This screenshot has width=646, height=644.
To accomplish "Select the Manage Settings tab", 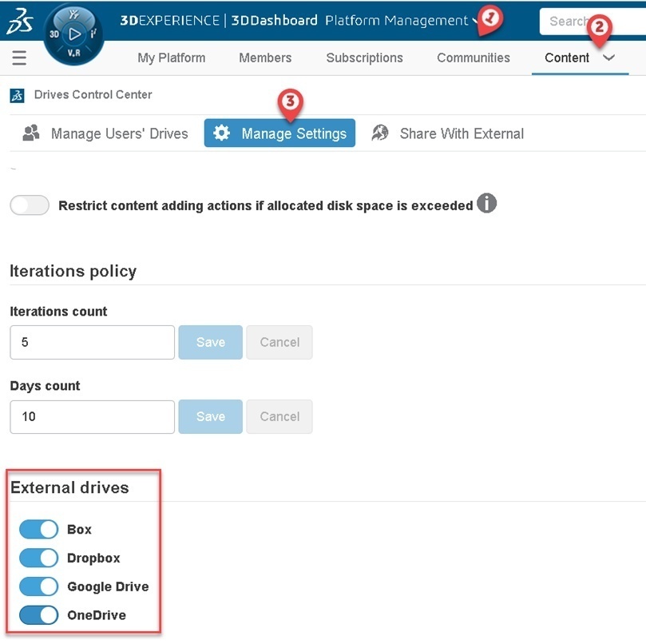I will tap(279, 133).
